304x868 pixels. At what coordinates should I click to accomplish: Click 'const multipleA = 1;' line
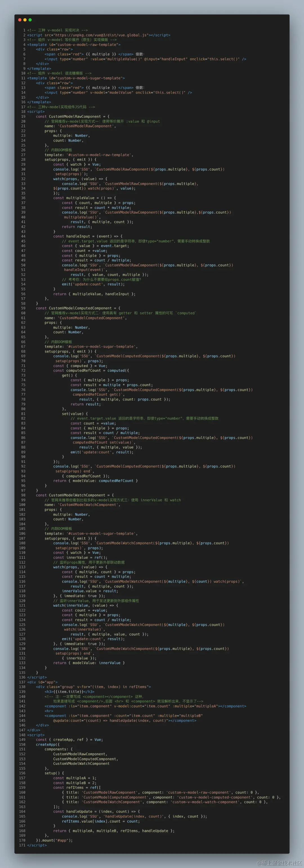coord(75,778)
